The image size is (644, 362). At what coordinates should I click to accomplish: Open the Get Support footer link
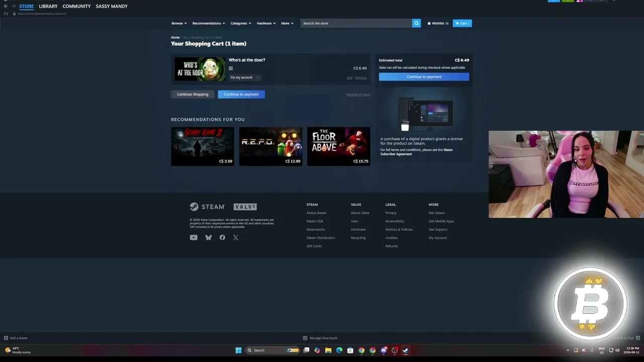click(438, 229)
